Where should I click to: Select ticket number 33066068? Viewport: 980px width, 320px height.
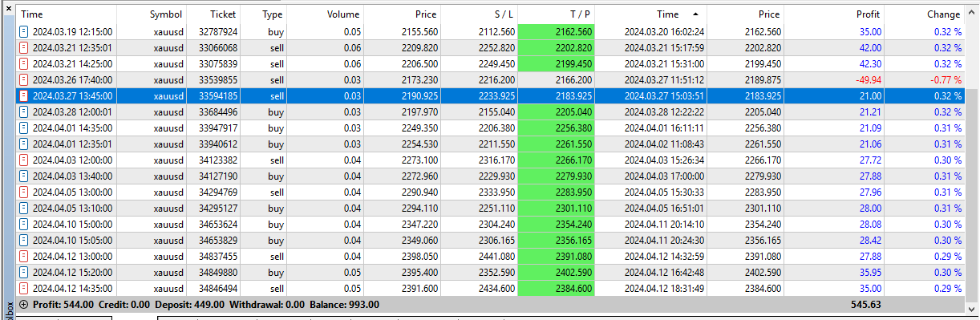tap(218, 48)
